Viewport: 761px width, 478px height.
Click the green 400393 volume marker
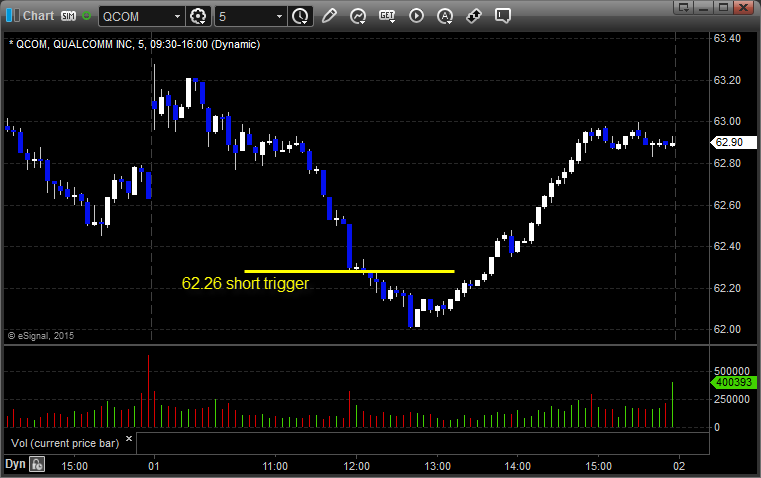[x=733, y=382]
